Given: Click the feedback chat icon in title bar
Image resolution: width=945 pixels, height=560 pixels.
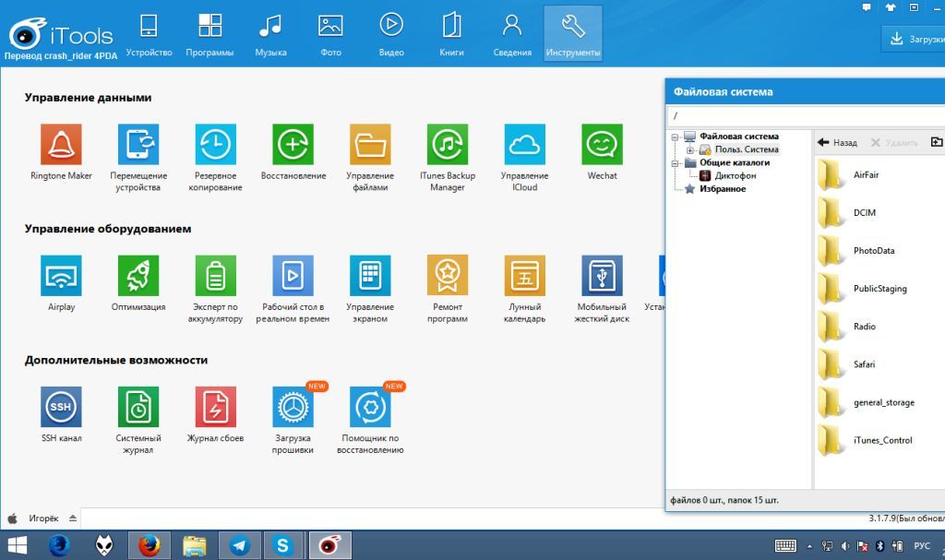Looking at the screenshot, I should point(867,7).
